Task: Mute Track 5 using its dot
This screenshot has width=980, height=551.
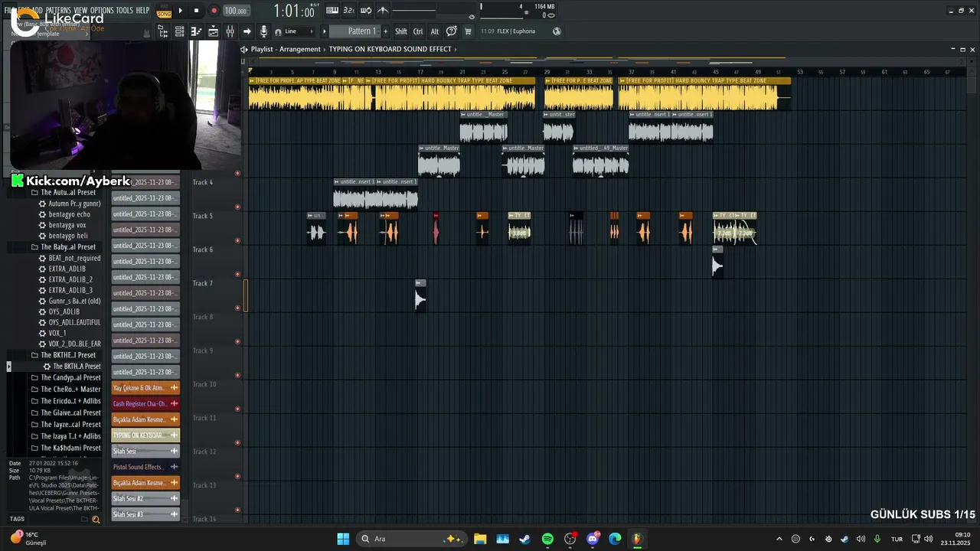Action: coord(237,240)
